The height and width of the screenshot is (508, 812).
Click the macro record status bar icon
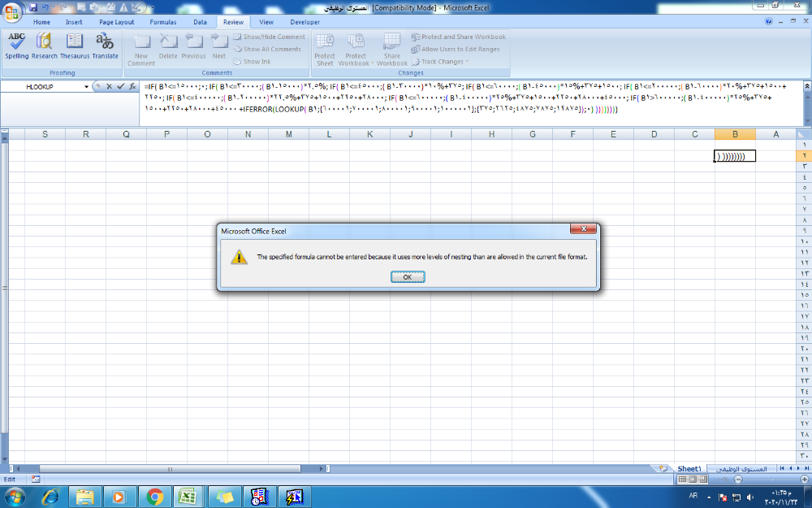coord(35,480)
